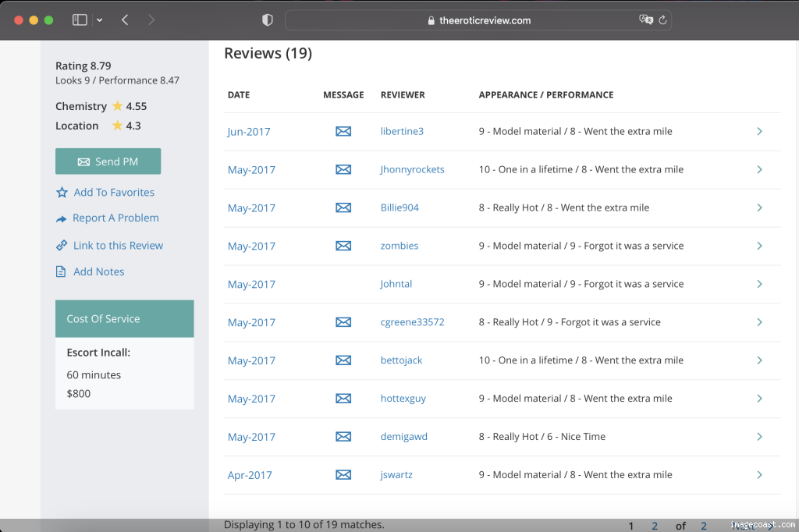Open the message envelope icon for zombies

(343, 246)
